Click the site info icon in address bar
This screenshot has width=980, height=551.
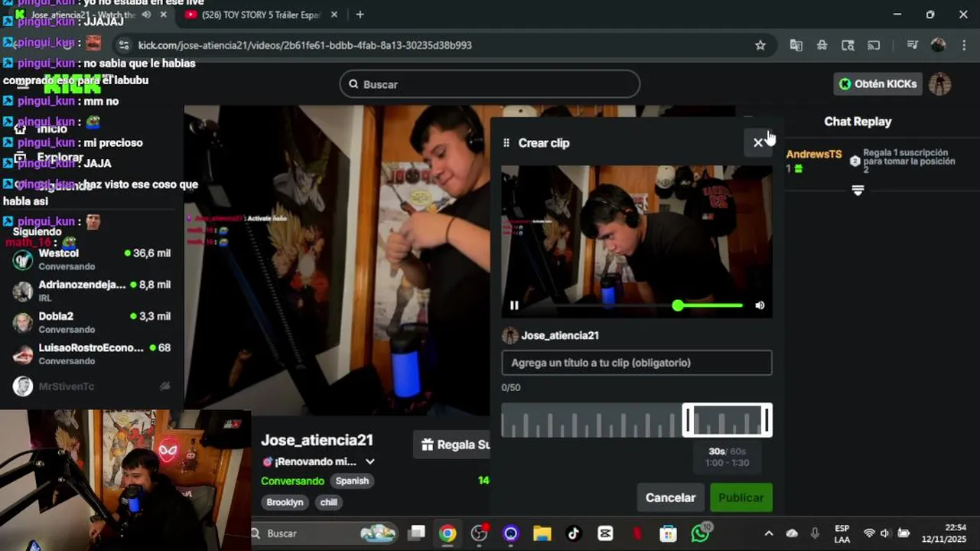pyautogui.click(x=124, y=45)
